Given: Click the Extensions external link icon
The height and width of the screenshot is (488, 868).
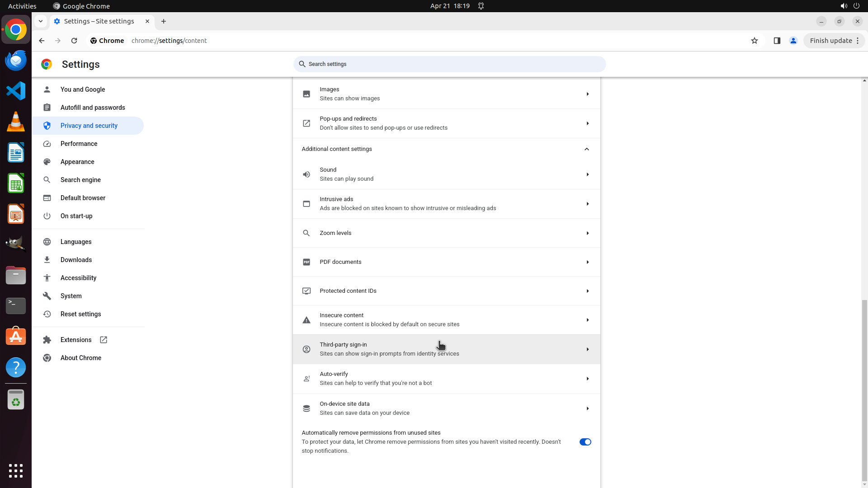Looking at the screenshot, I should point(104,340).
